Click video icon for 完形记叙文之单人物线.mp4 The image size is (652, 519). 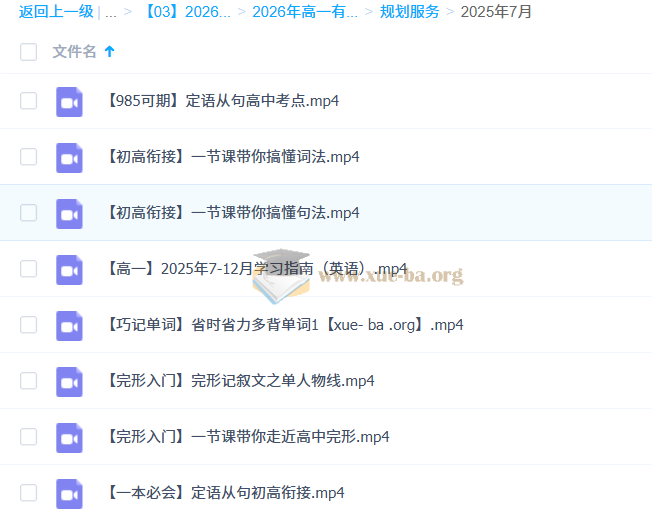point(69,381)
